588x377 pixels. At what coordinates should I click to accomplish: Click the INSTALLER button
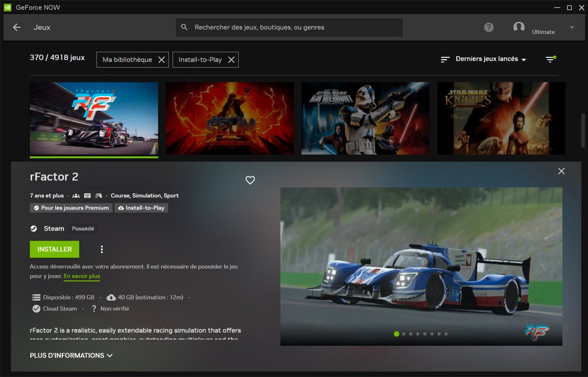(x=54, y=249)
